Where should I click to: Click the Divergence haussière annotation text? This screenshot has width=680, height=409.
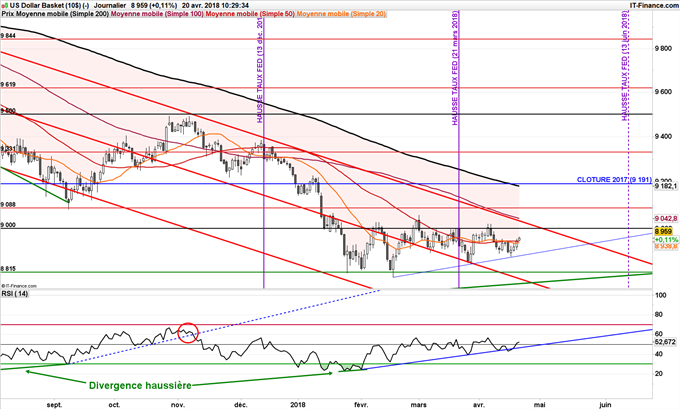pyautogui.click(x=140, y=386)
